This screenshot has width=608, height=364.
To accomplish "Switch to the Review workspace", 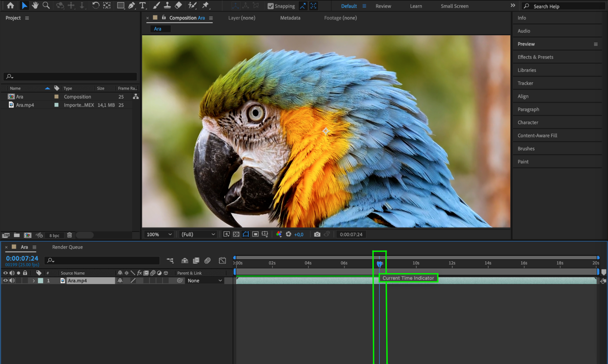I will click(383, 6).
